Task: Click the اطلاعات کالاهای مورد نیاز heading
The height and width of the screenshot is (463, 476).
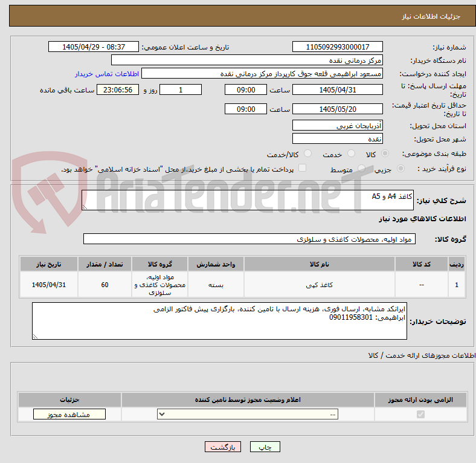Action: coord(422,219)
